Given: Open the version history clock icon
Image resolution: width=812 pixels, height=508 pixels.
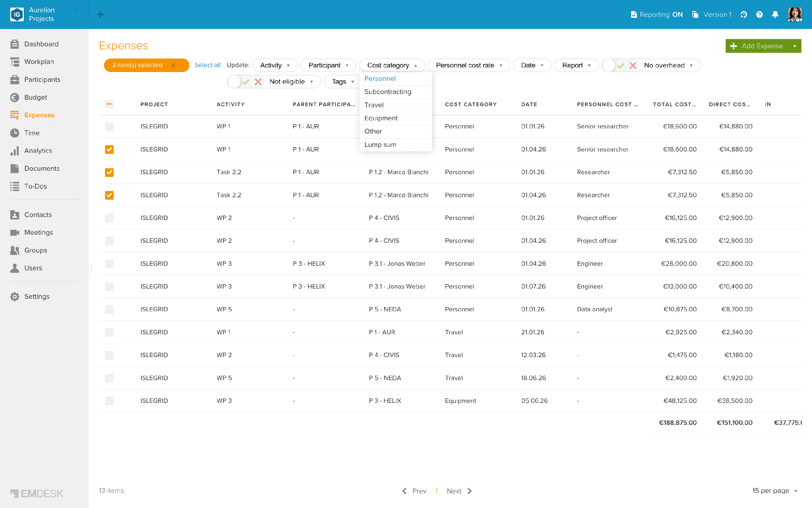Looking at the screenshot, I should [x=744, y=14].
